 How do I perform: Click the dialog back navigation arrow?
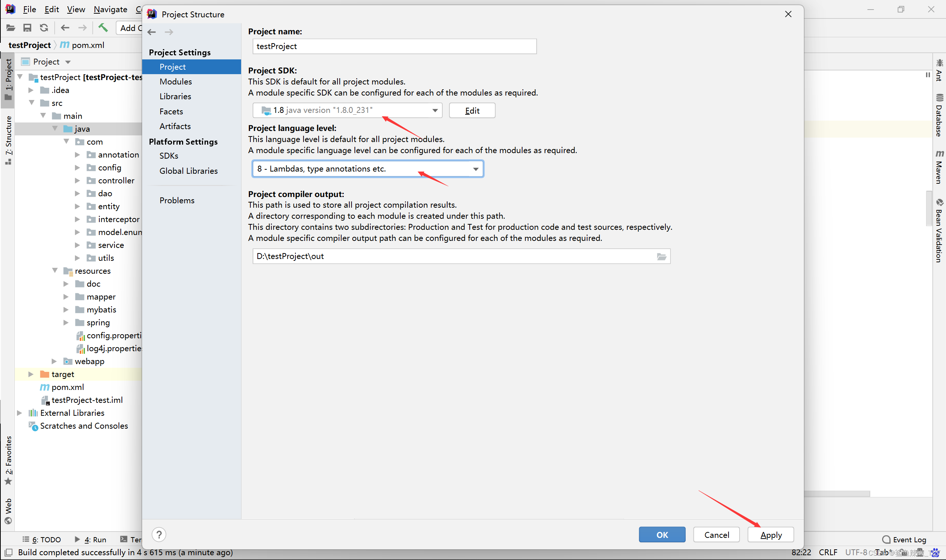pos(152,32)
